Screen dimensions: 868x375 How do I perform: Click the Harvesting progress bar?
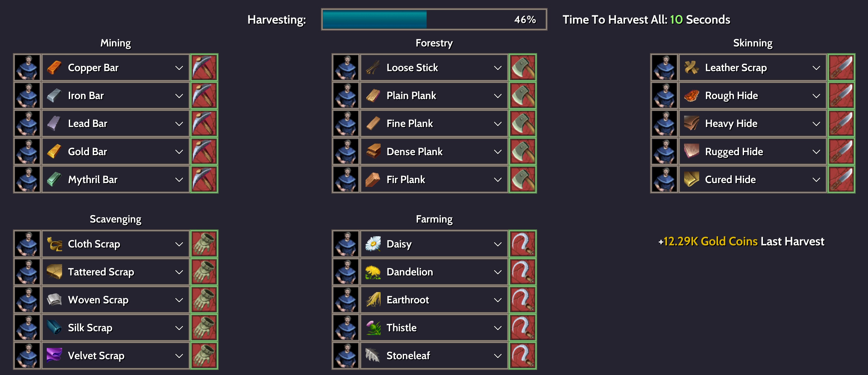coord(434,20)
